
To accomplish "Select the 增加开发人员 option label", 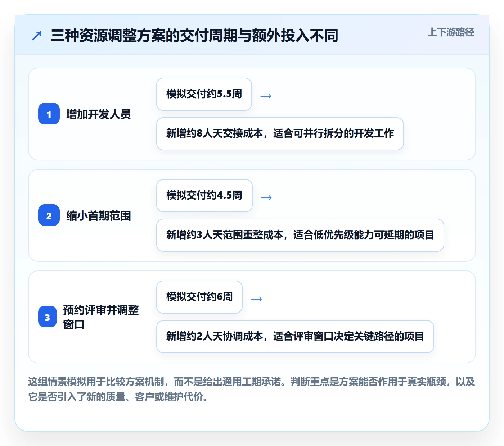I will [x=99, y=114].
